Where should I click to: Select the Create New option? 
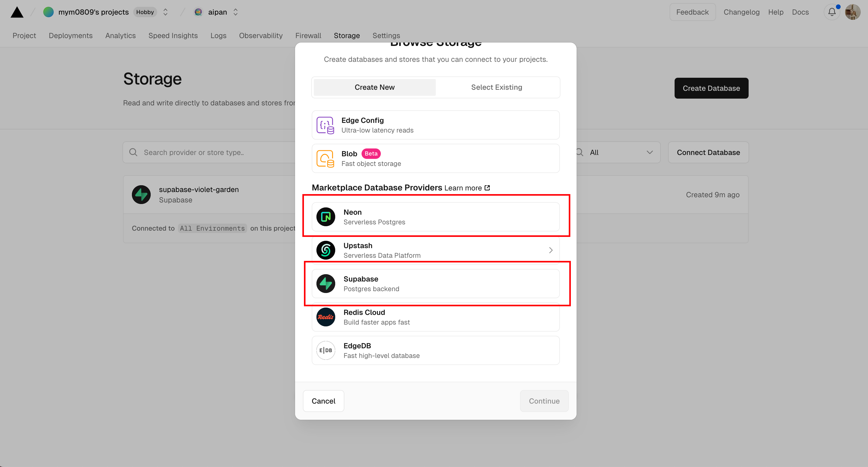click(374, 87)
